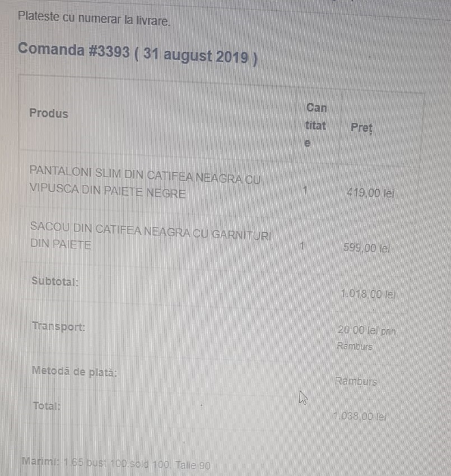
Task: Click the 599,00 lei price
Action: (x=367, y=248)
